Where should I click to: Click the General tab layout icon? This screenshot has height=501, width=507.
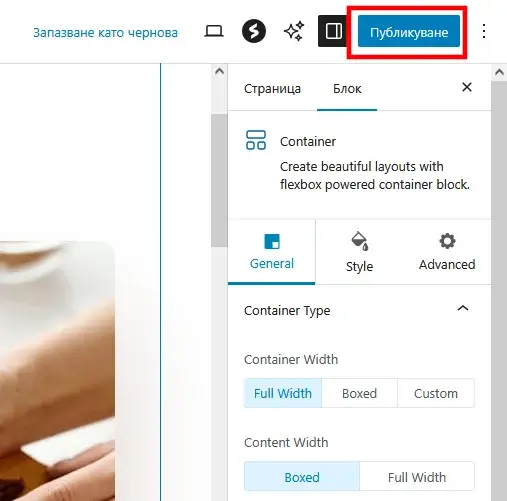272,242
